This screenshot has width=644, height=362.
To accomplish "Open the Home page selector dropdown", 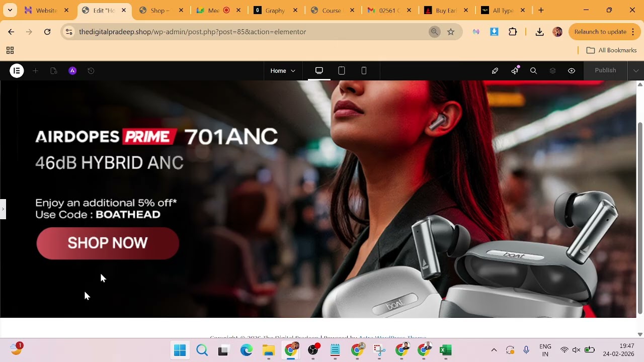I will pyautogui.click(x=283, y=71).
